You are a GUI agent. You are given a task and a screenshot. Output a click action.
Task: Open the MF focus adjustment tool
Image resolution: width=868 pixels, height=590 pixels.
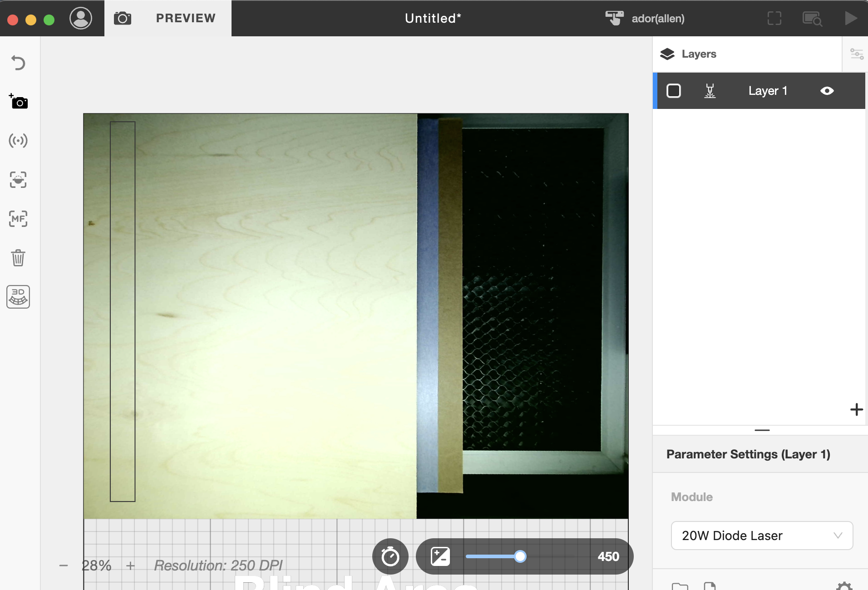click(x=18, y=219)
